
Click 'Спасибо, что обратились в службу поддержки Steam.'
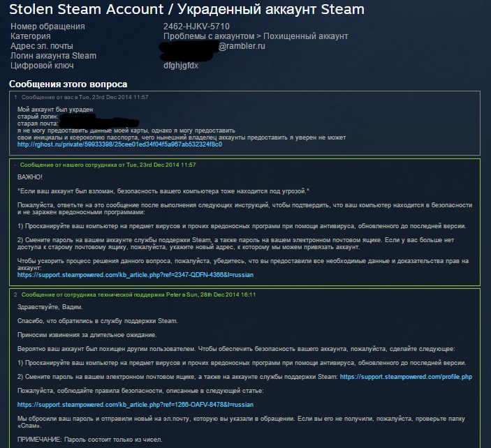pos(97,321)
